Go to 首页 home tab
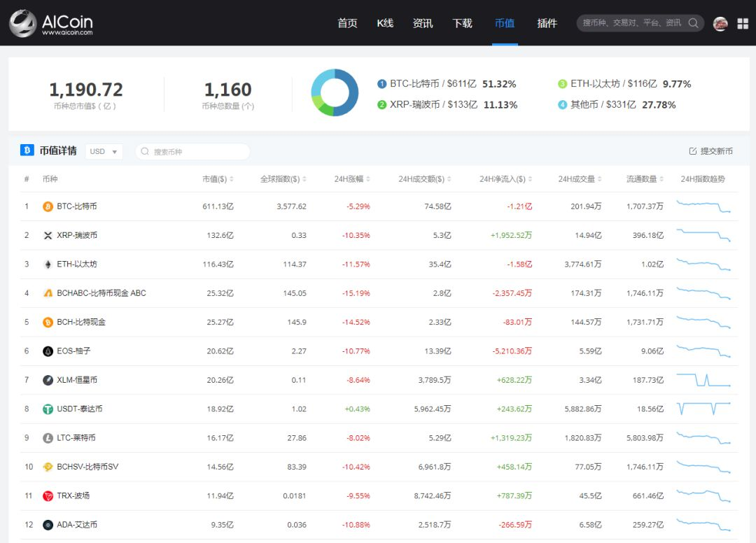The image size is (756, 543). coord(347,23)
